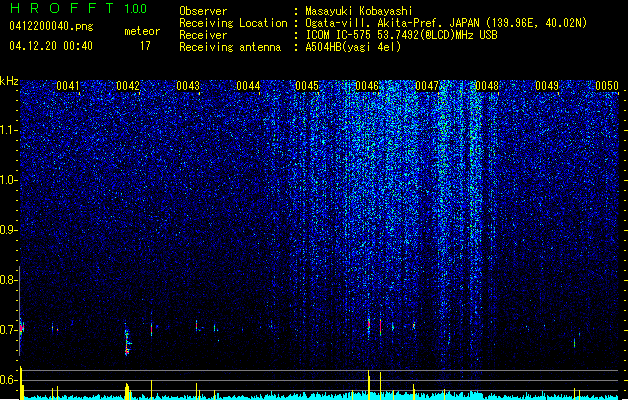Image resolution: width=629 pixels, height=400 pixels.
Task: Click the tallest yellow power spike near 0046
Action: pos(369,384)
